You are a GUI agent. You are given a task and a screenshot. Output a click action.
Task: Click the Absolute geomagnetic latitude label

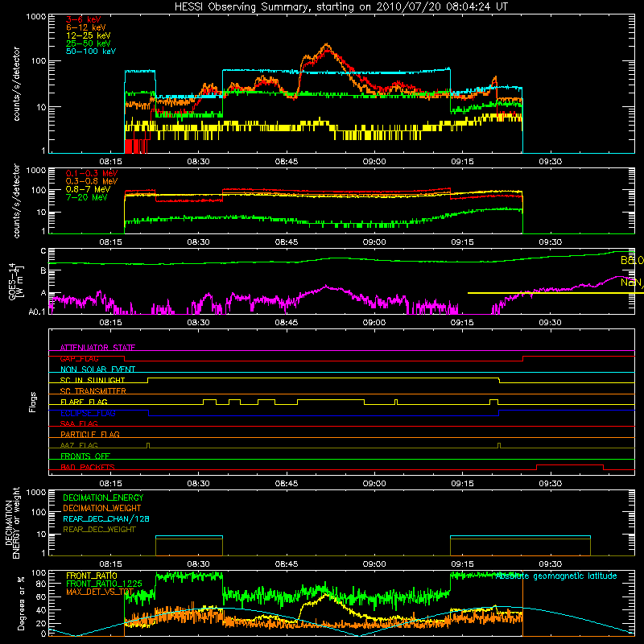556,576
